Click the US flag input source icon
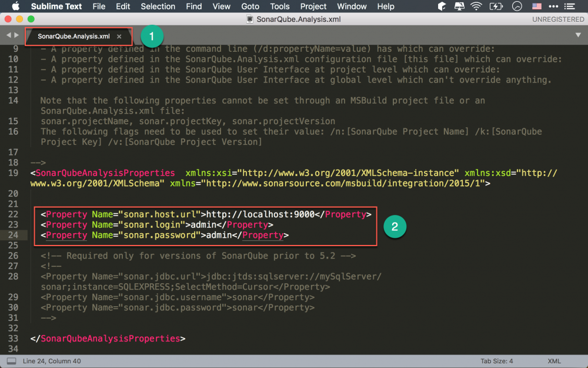The image size is (588, 368). pos(537,6)
